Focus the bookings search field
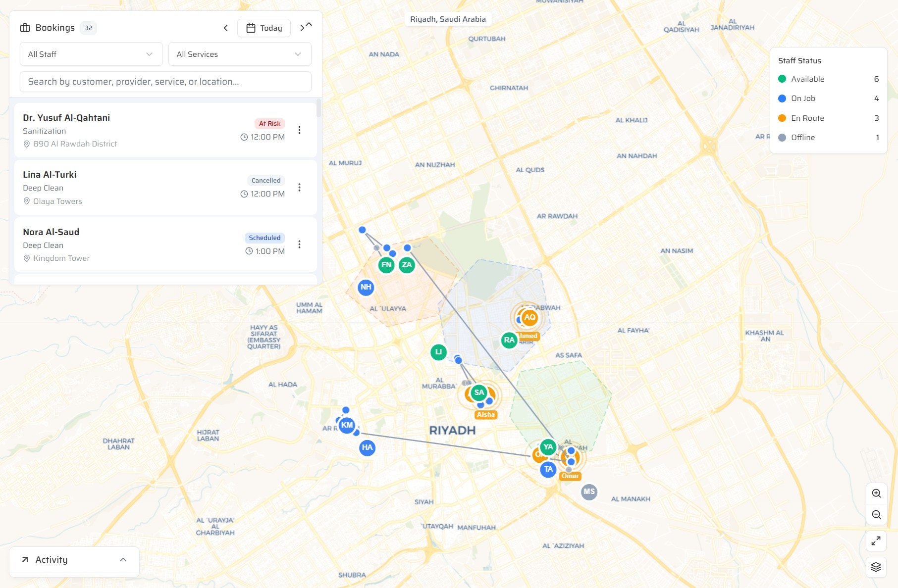Image resolution: width=898 pixels, height=588 pixels. (165, 82)
